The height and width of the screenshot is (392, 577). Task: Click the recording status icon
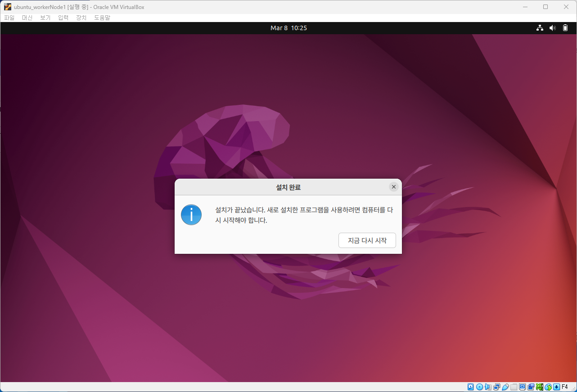click(x=531, y=387)
